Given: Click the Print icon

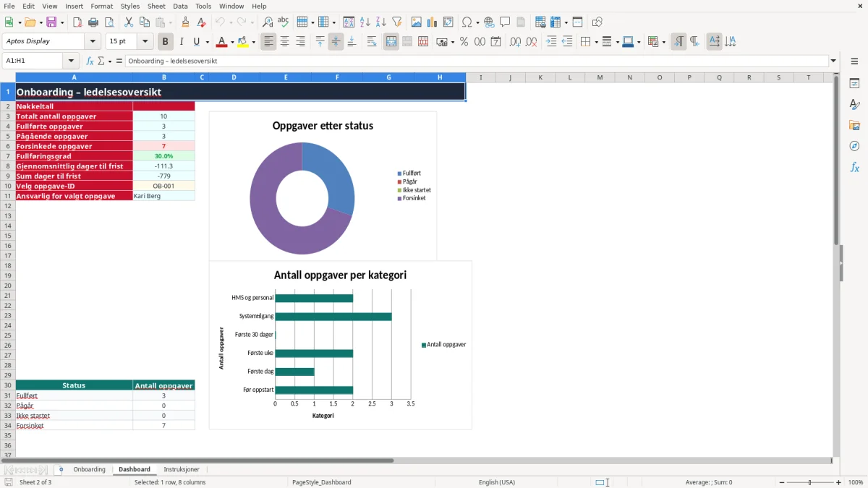Looking at the screenshot, I should click(93, 22).
